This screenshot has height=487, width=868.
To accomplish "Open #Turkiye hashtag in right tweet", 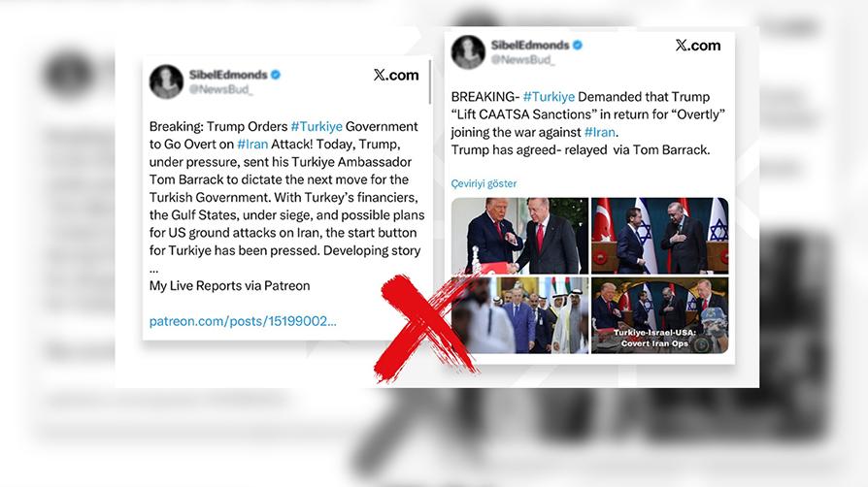I will 550,96.
